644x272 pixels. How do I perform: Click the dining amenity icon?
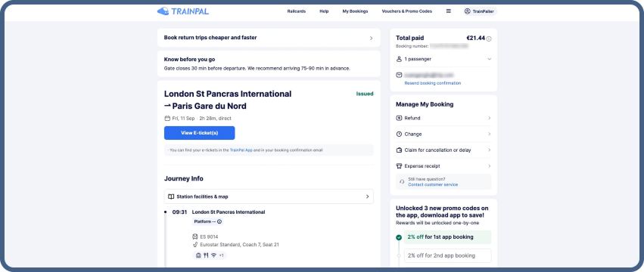coord(206,255)
